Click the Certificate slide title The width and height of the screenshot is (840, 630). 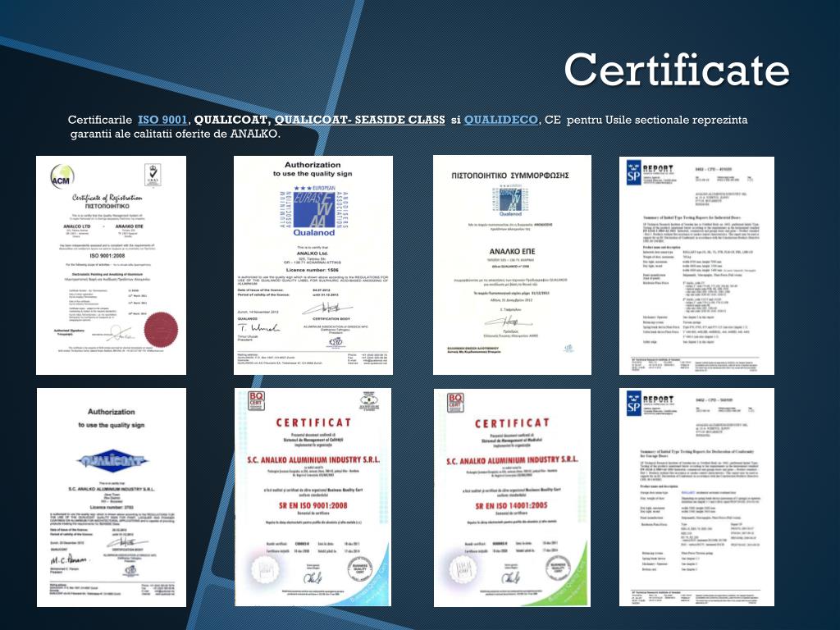click(677, 70)
